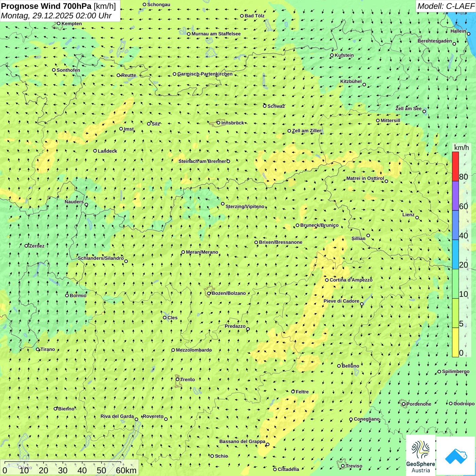Click the Pordenone city marker
Screen dimensions: 476x476
404,404
